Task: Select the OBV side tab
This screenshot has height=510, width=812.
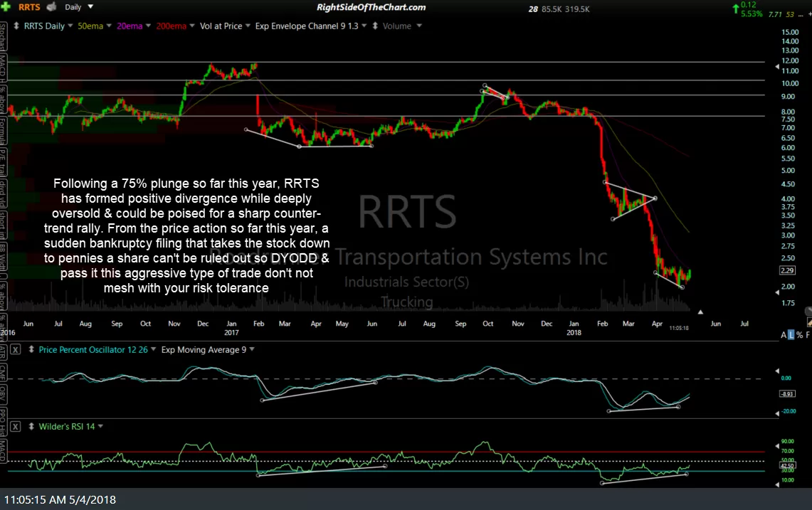Action: (3, 395)
